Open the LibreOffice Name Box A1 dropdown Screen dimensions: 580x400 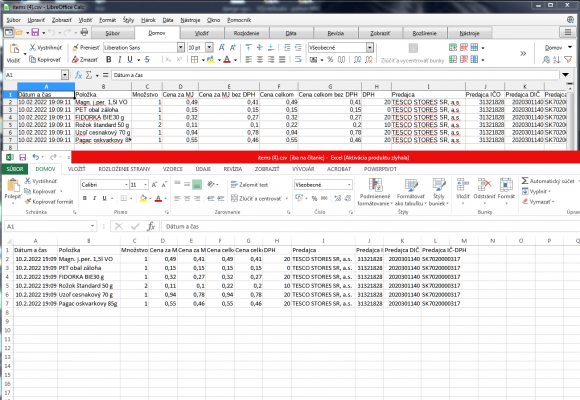tap(65, 75)
